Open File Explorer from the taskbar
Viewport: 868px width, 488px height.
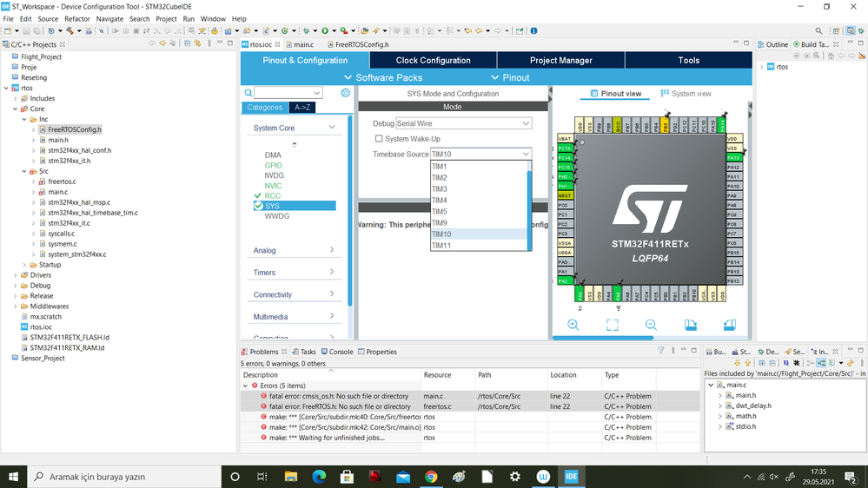[290, 477]
